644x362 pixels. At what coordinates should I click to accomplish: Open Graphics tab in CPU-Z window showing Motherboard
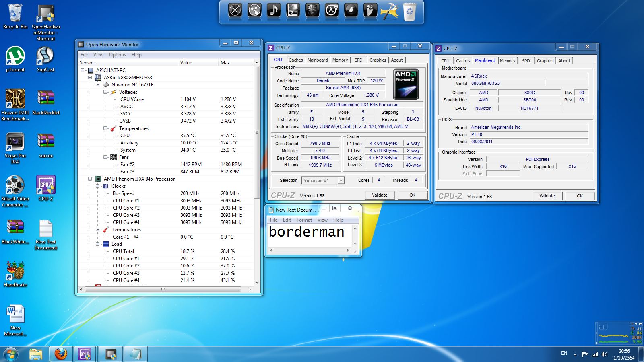(545, 61)
